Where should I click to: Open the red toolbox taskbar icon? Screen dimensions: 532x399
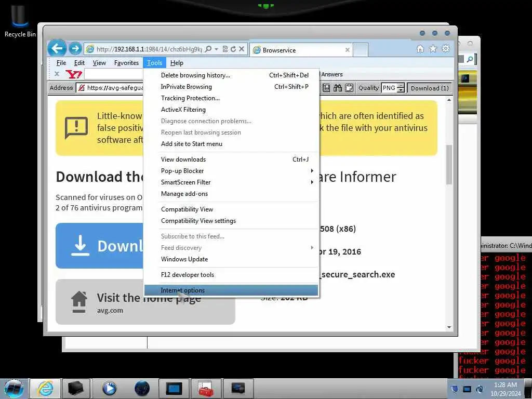point(206,389)
